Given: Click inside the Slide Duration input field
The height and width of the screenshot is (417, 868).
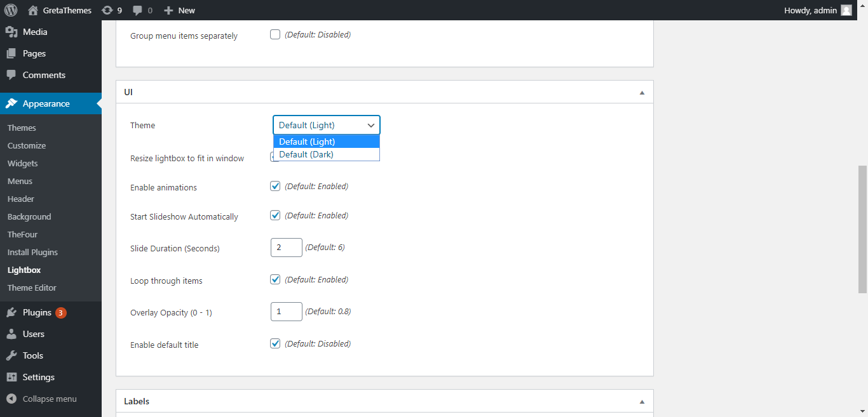Looking at the screenshot, I should coord(286,247).
